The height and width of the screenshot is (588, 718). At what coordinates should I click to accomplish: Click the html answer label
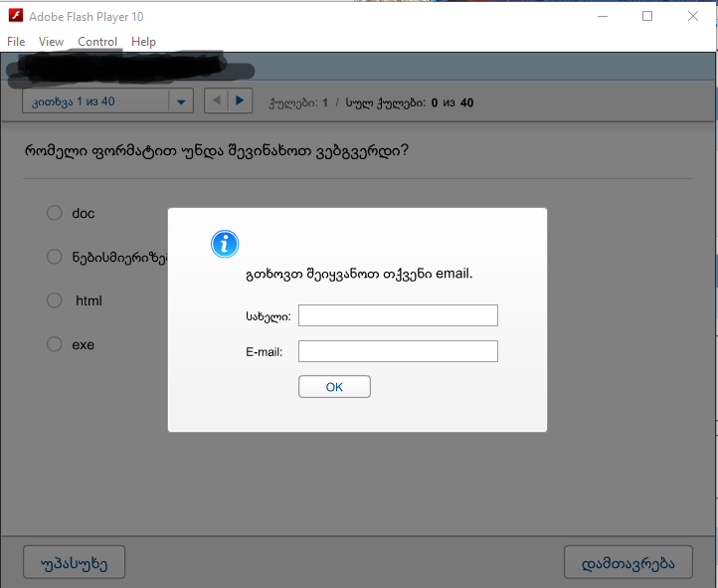89,300
